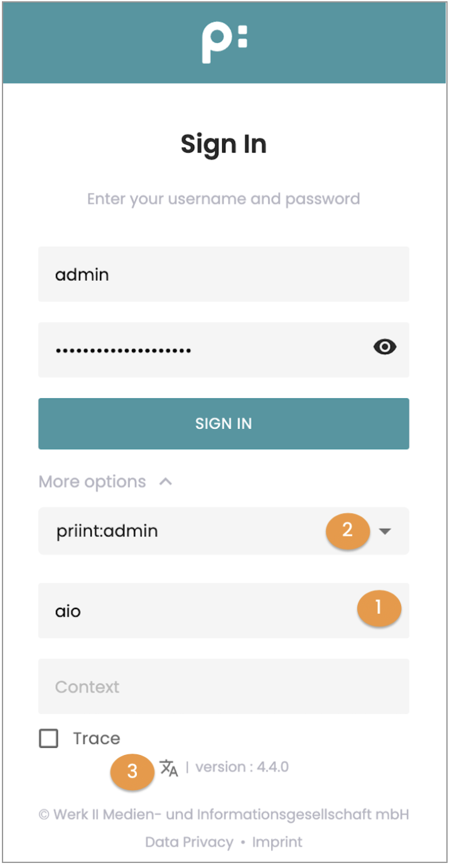The height and width of the screenshot is (868, 452).
Task: Click orange marker number 1
Action: tap(379, 608)
